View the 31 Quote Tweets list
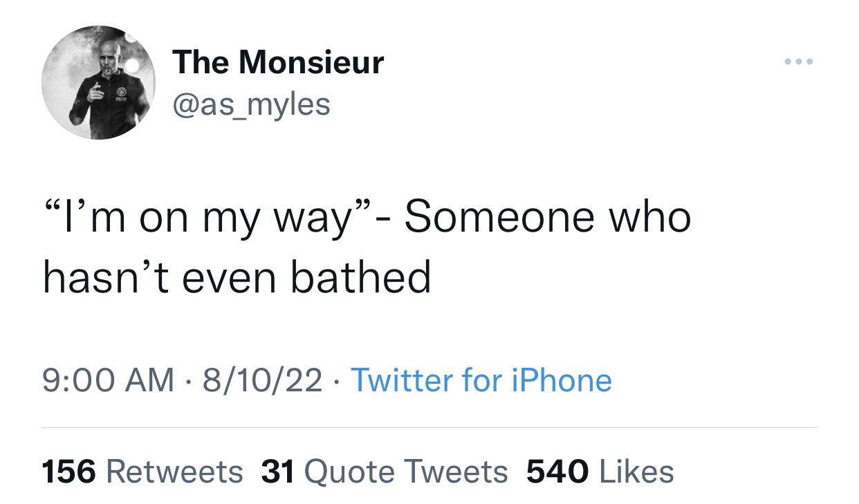This screenshot has height=504, width=859. (385, 472)
